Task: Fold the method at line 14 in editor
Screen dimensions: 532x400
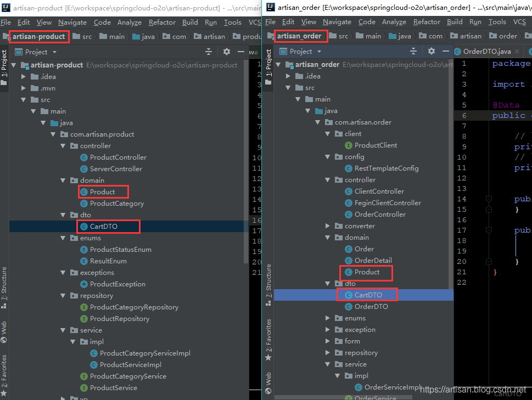Action: (488, 199)
